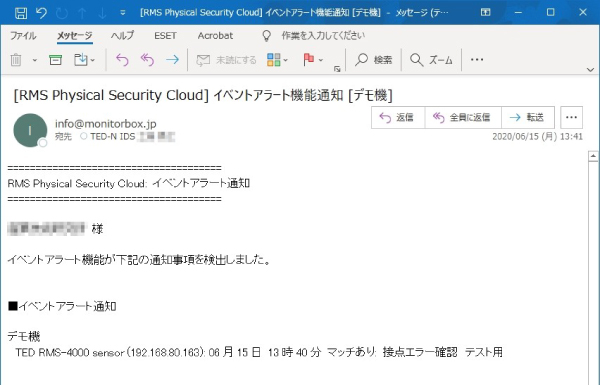Toggle ribbon display options icon
The height and width of the screenshot is (385, 600).
coord(486,13)
